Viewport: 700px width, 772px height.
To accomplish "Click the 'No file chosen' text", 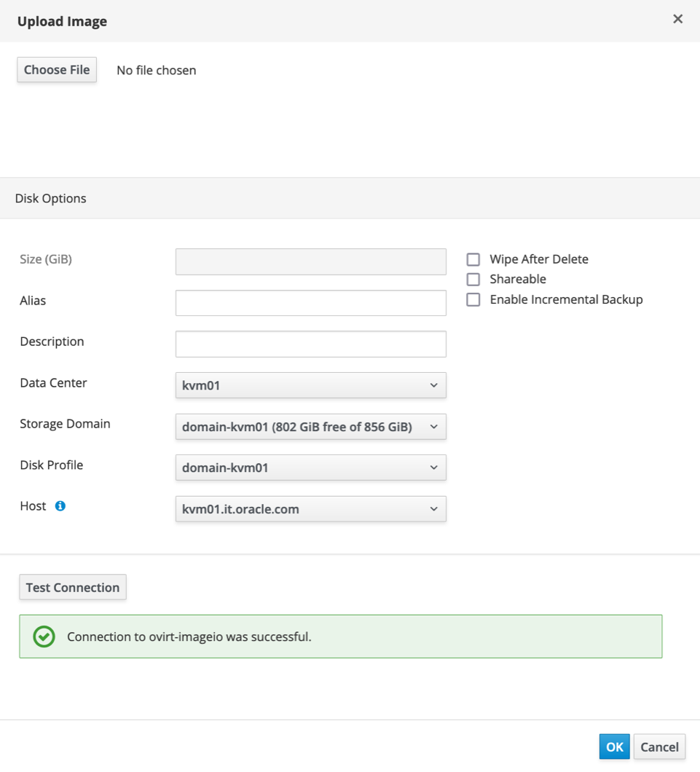I will coord(156,71).
